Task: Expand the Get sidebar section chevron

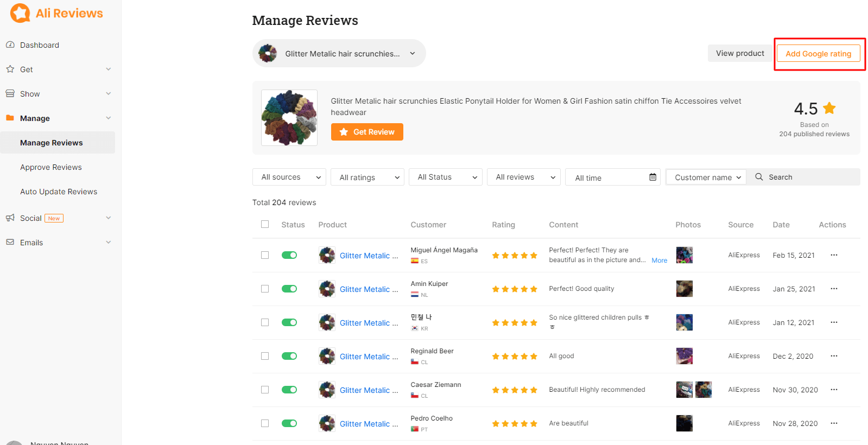Action: [109, 69]
